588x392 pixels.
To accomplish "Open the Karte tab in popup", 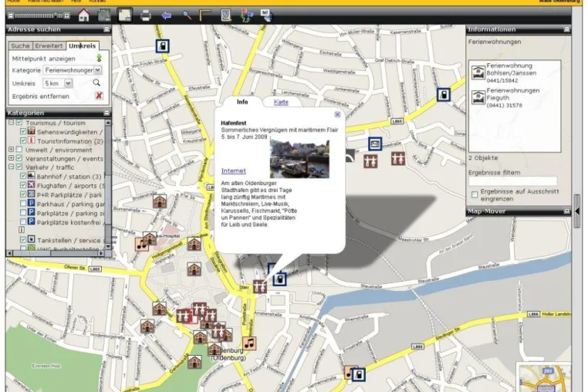I will click(x=281, y=102).
